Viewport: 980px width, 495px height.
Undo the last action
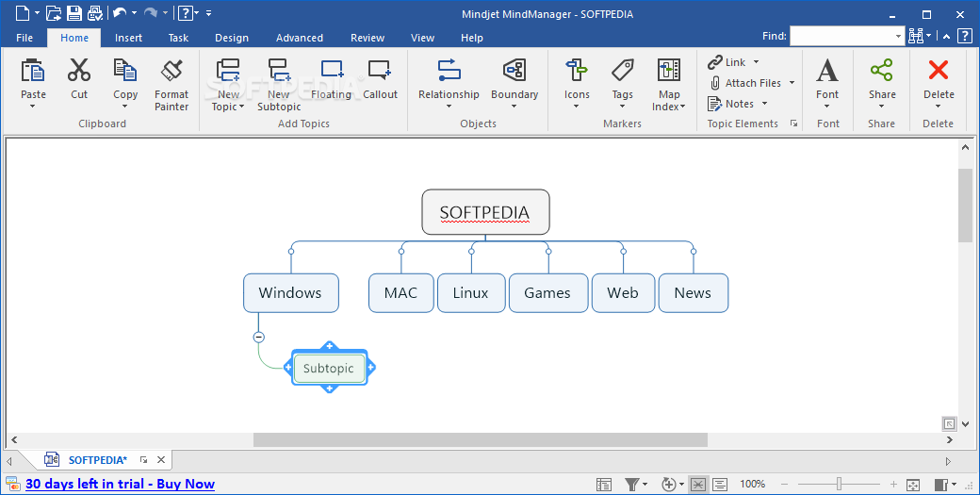[120, 12]
